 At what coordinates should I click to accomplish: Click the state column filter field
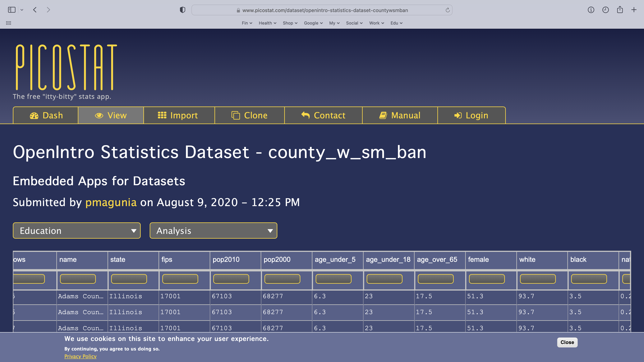pyautogui.click(x=129, y=279)
